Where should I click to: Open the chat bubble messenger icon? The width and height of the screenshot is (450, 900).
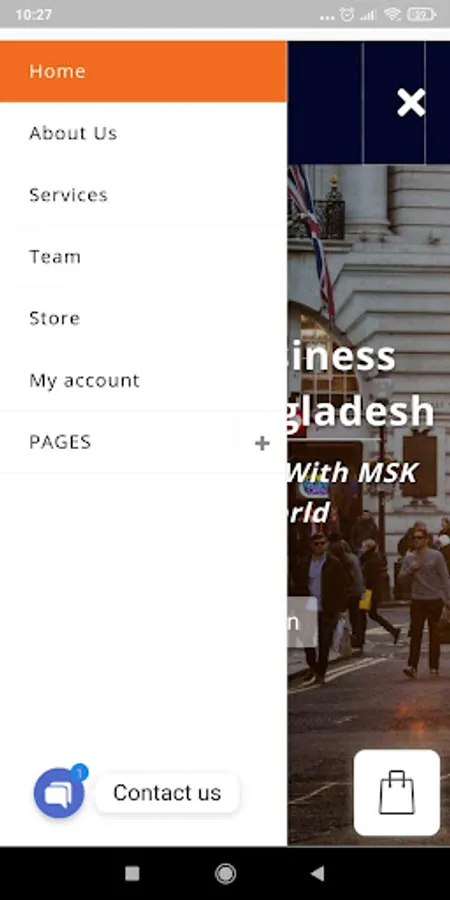click(x=59, y=793)
